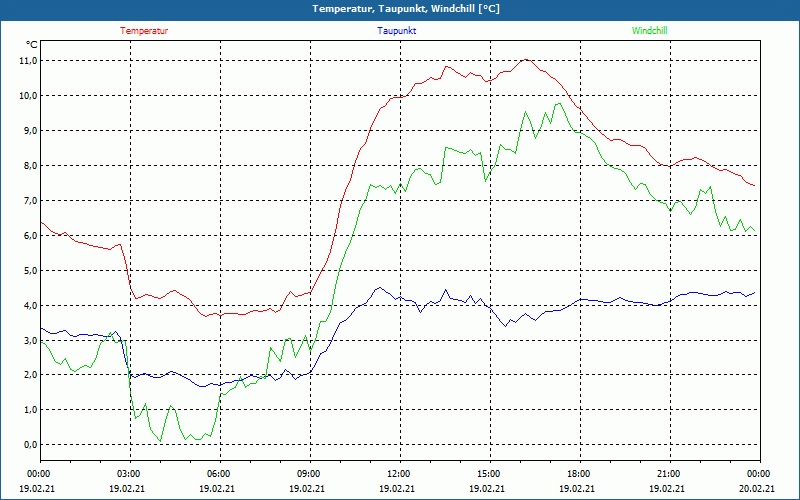Click the blue dew point peak near 11:15

[x=379, y=288]
